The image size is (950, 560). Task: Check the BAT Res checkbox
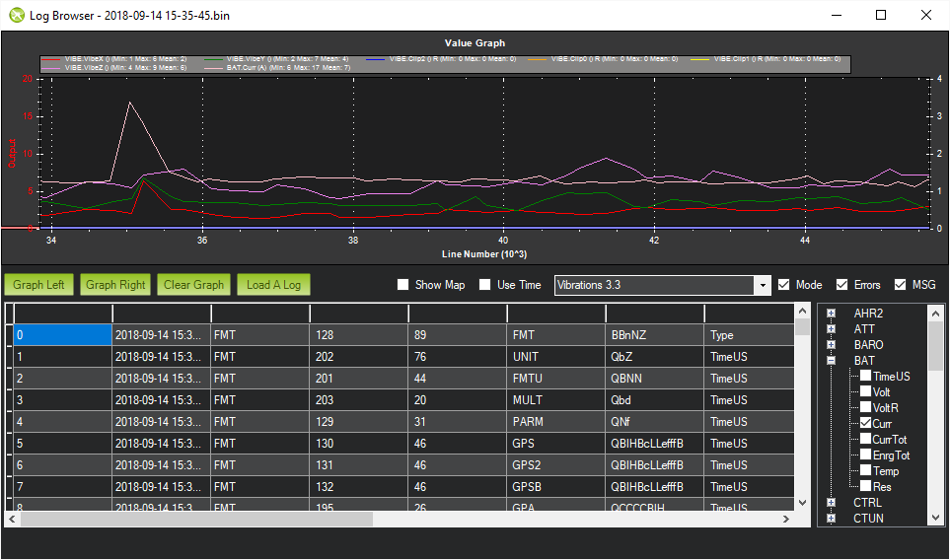pos(866,486)
